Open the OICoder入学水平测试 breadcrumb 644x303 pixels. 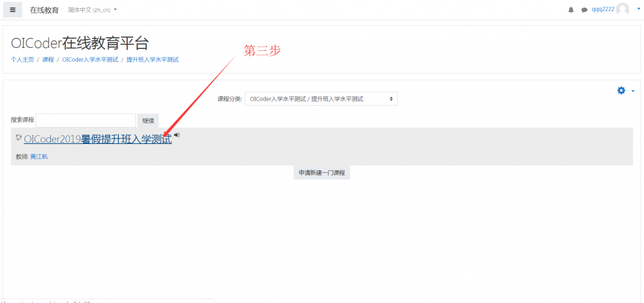tap(90, 60)
